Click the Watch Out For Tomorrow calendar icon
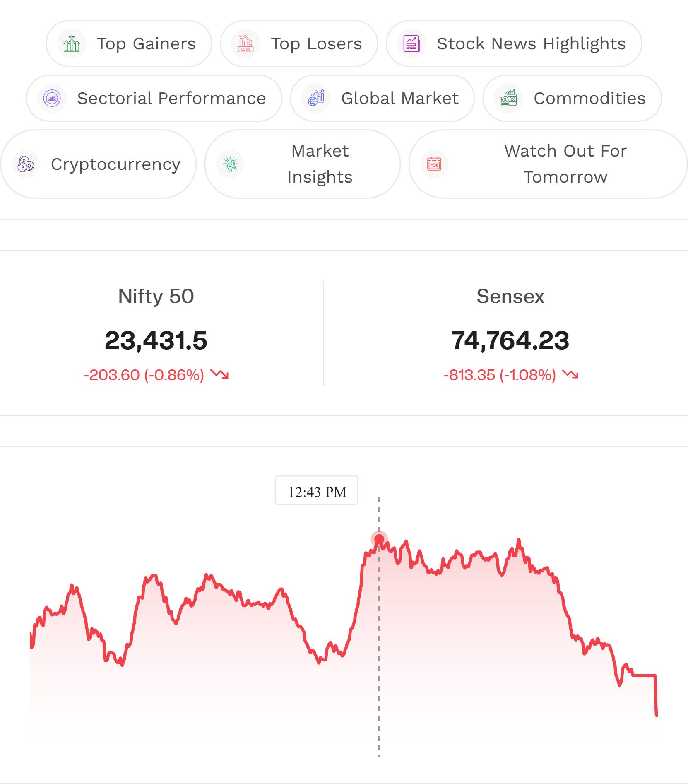Screen dimensions: 688x784 pos(434,164)
